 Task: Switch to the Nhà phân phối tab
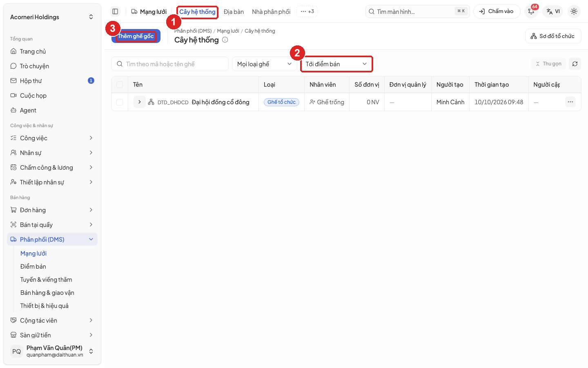coord(271,12)
